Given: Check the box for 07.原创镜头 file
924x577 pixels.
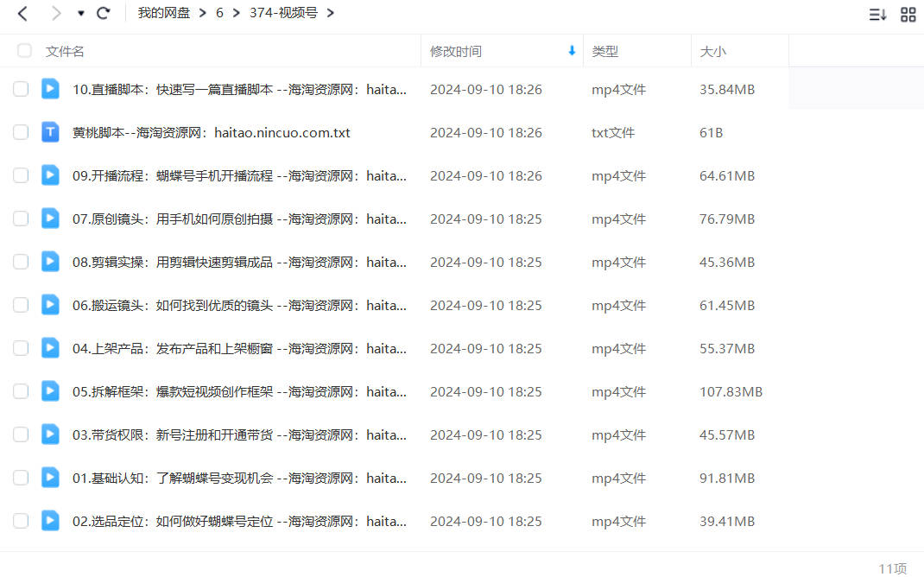Looking at the screenshot, I should point(21,219).
